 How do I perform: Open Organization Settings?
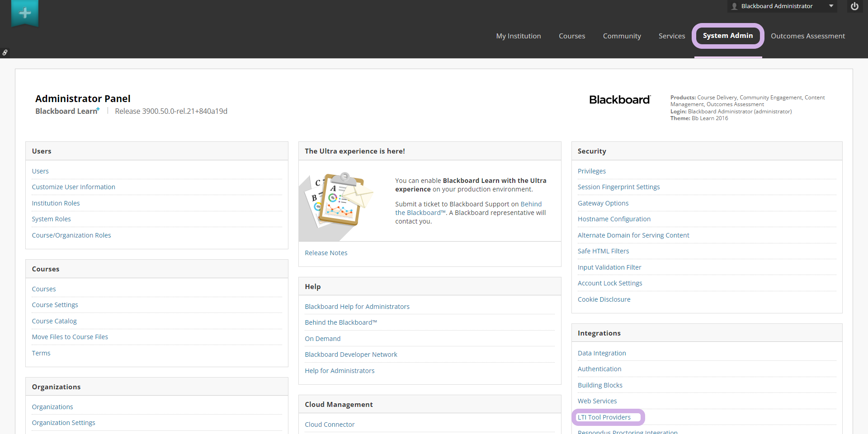[64, 423]
